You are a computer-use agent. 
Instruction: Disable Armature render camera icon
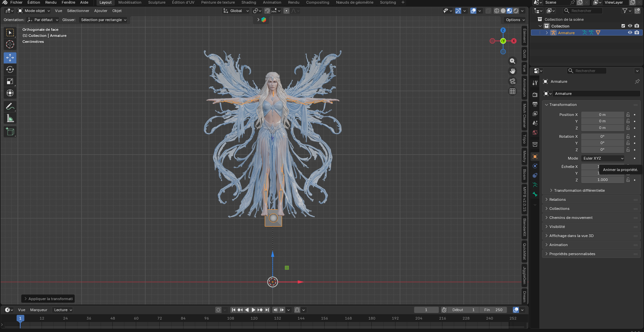637,33
